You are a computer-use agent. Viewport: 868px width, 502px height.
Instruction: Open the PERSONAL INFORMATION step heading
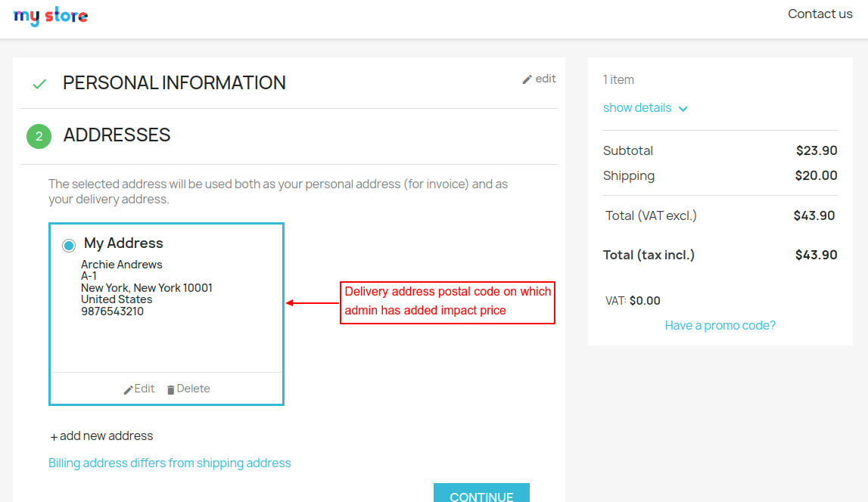(x=174, y=83)
